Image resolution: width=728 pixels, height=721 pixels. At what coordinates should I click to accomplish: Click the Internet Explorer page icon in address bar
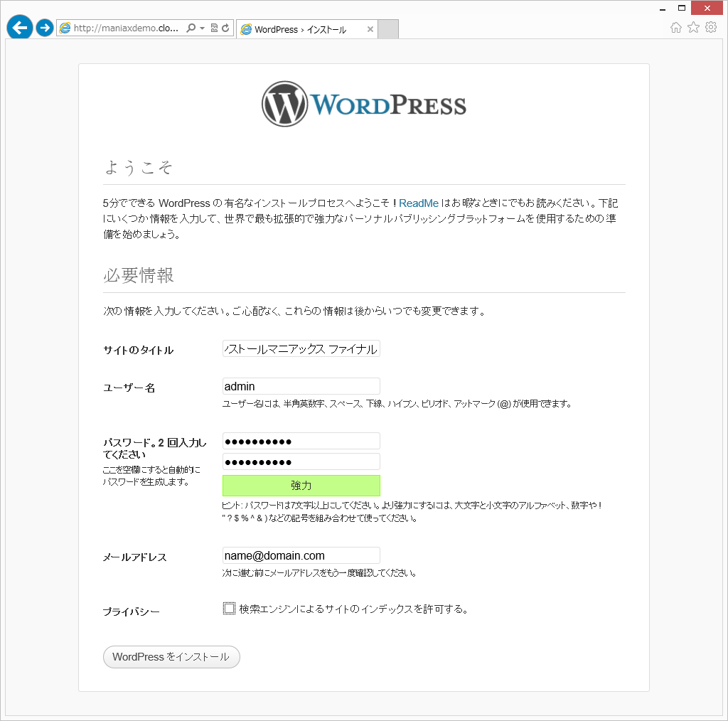click(65, 28)
